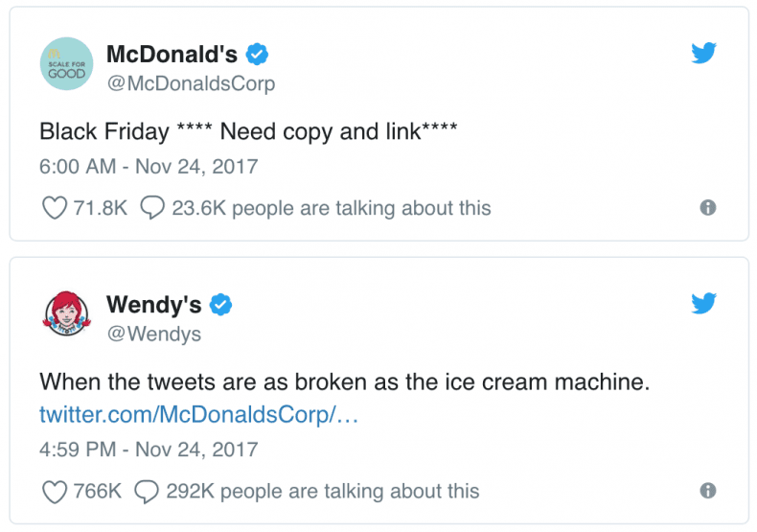Open the Wendy's profile avatar
This screenshot has width=757, height=532.
tap(66, 316)
